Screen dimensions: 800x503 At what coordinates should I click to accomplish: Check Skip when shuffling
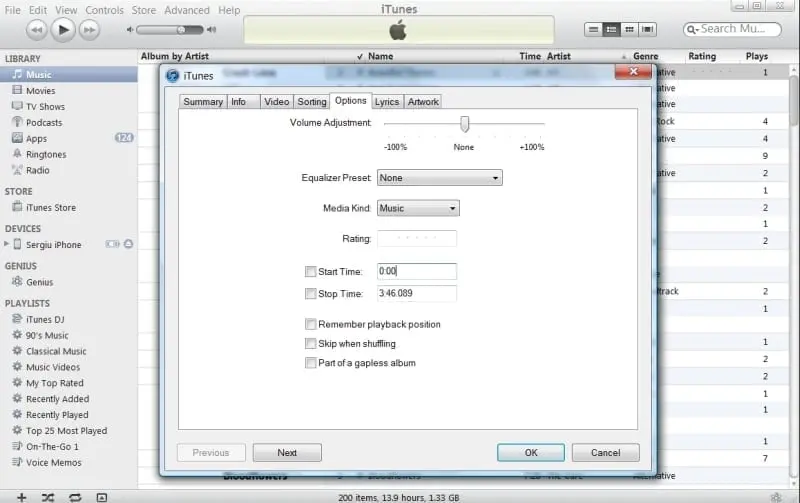point(310,343)
